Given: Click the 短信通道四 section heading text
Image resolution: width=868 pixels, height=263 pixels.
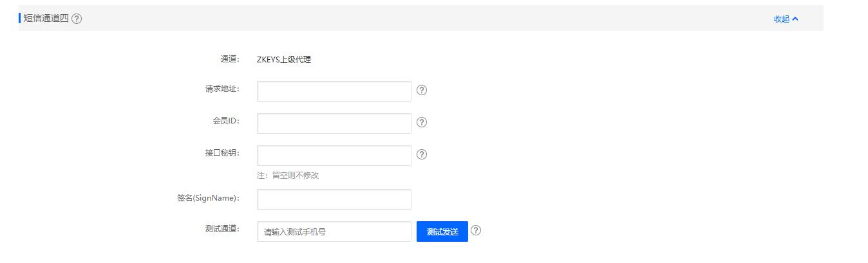Looking at the screenshot, I should click(46, 19).
